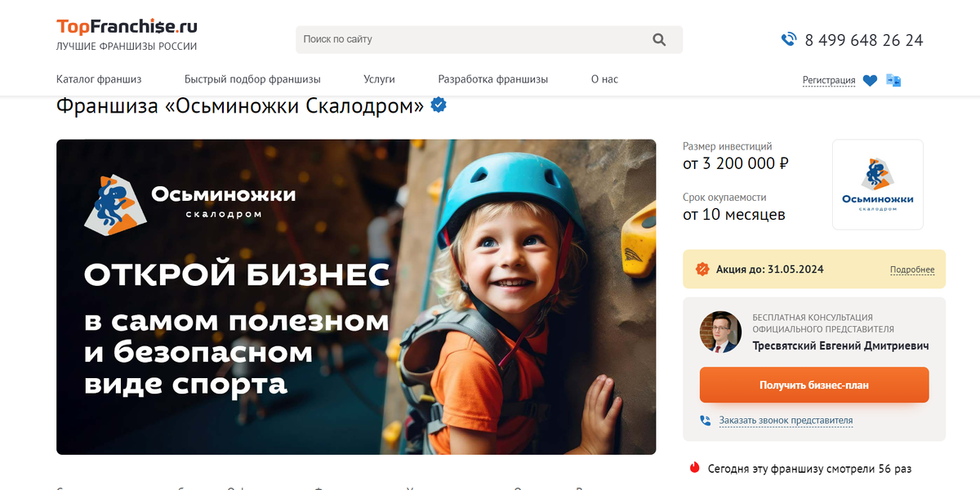Click the blue verified badge by franchise title
This screenshot has height=490, width=980.
click(x=439, y=105)
